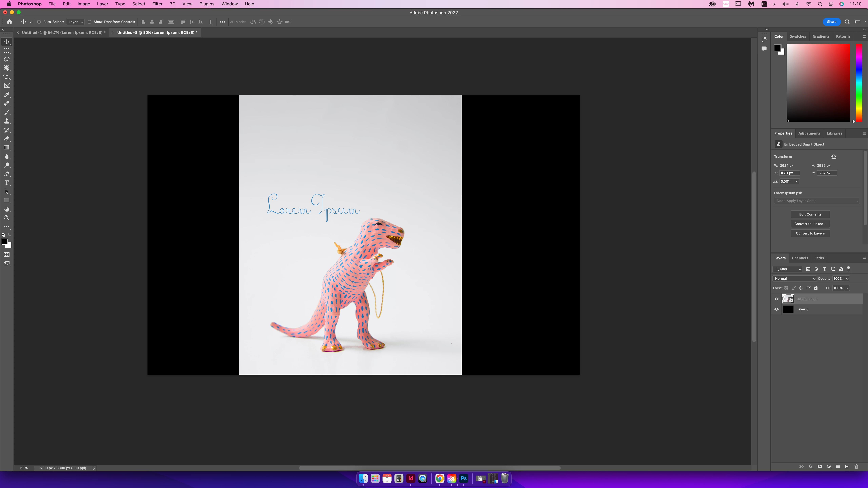Open the Auto-Select Layer dropdown
Screen dimensions: 868x488
(75, 22)
